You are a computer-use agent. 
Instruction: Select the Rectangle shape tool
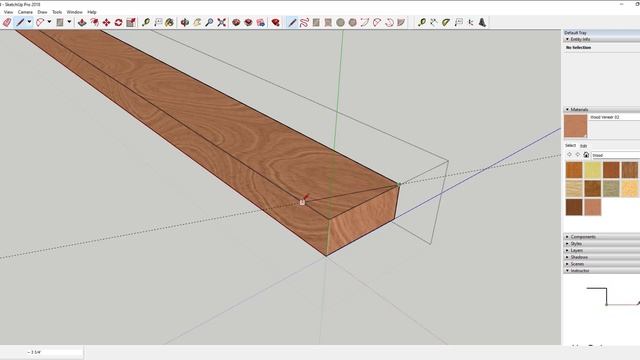[x=60, y=22]
